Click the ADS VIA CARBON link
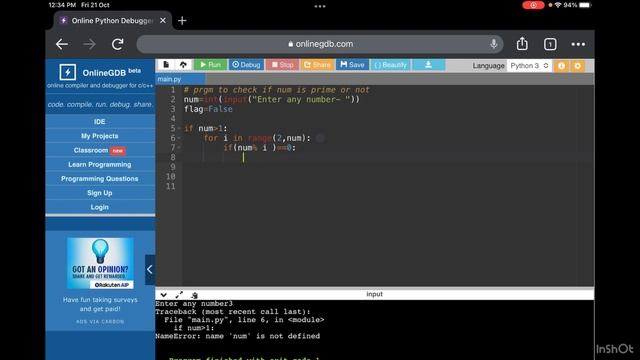The width and height of the screenshot is (640, 360). 100,322
